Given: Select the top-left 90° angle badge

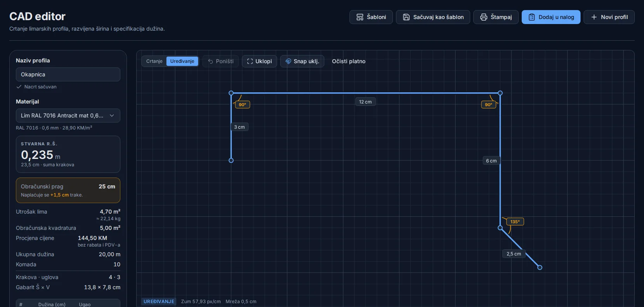Looking at the screenshot, I should coord(242,105).
